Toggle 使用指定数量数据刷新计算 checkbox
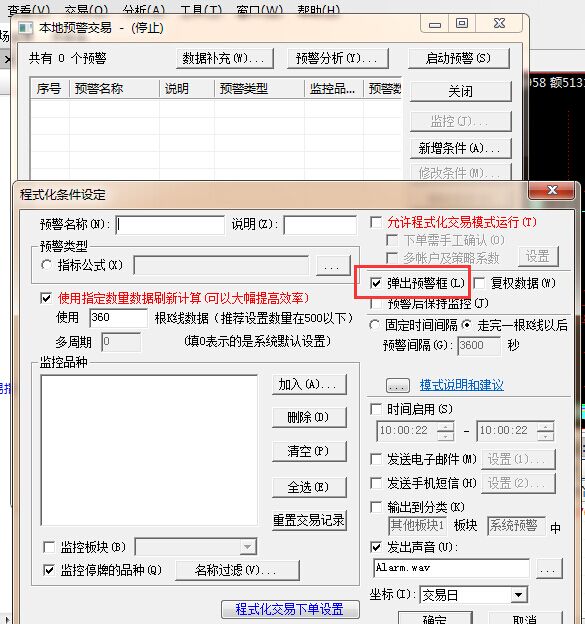Viewport: 585px width, 624px height. click(46, 298)
